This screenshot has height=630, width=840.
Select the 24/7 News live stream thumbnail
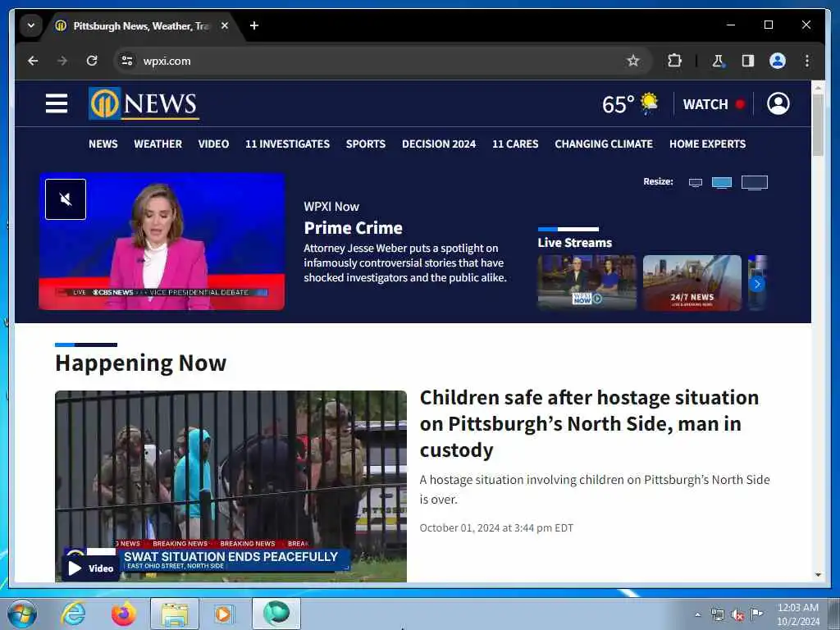point(692,282)
